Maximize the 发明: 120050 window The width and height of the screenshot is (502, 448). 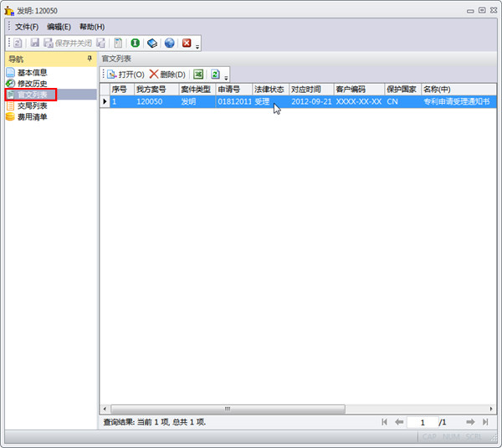pos(482,11)
